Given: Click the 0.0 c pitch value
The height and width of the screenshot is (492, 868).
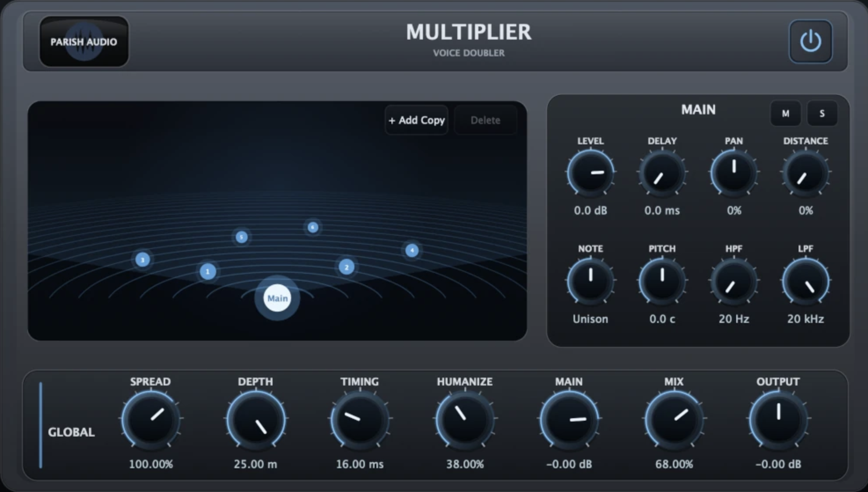Looking at the screenshot, I should pos(662,319).
